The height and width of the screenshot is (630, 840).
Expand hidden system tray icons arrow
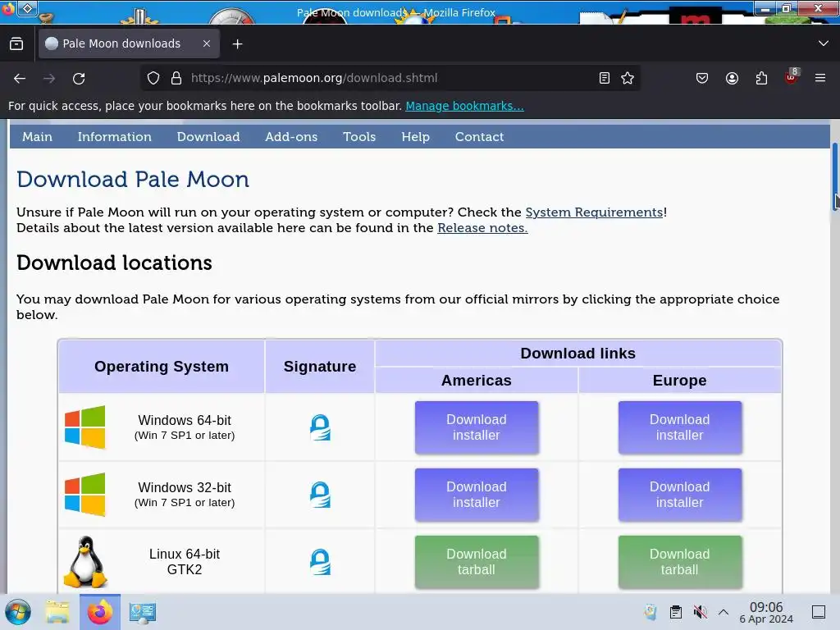pos(724,612)
